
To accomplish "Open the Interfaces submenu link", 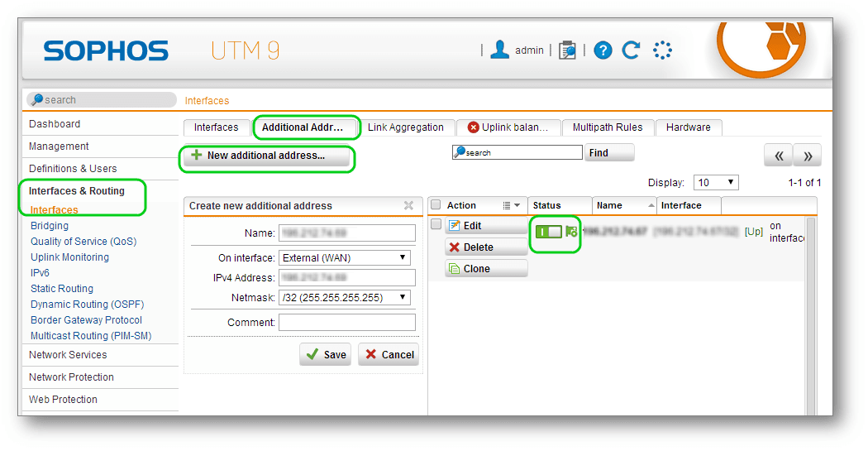I will (54, 210).
